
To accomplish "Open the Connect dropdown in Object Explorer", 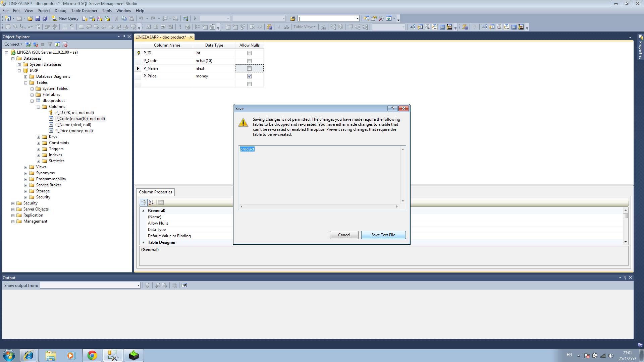I will 13,44.
